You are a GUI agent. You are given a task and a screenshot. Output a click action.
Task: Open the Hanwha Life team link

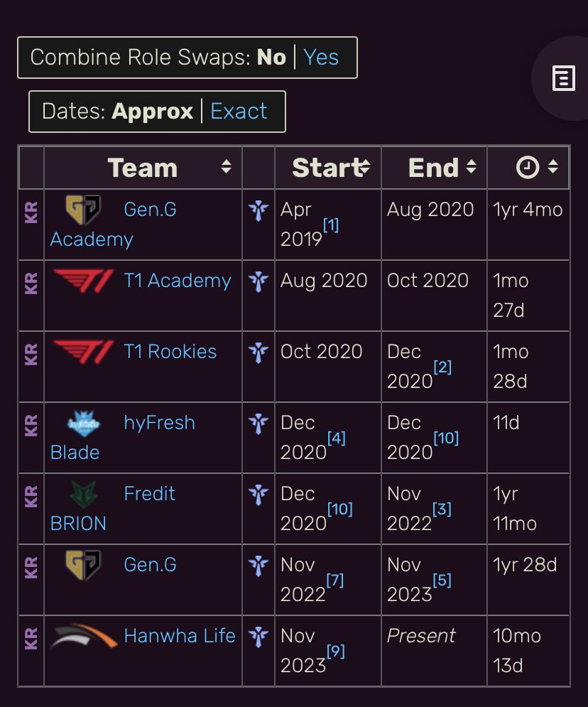click(x=180, y=636)
